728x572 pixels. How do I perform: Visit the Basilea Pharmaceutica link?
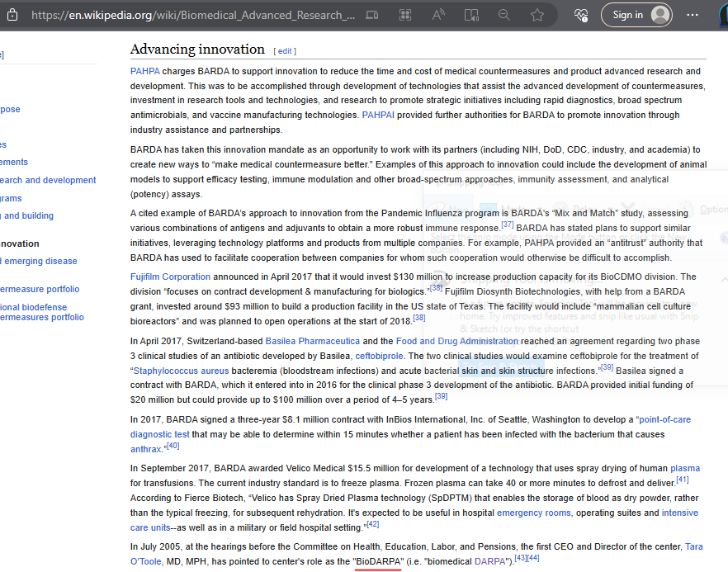point(313,341)
